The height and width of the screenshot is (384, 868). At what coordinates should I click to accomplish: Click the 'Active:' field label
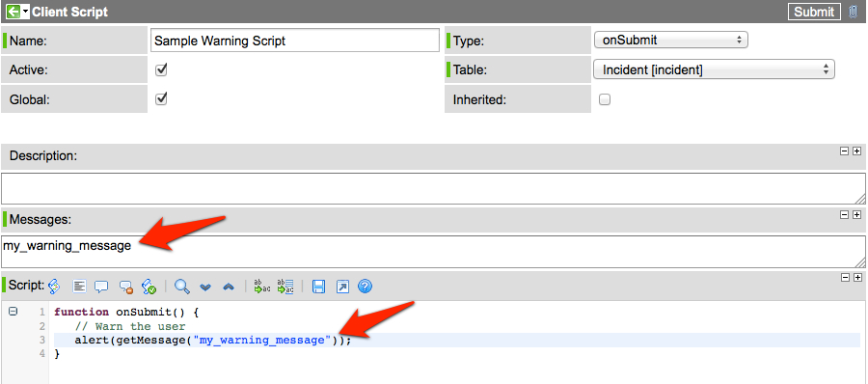29,69
